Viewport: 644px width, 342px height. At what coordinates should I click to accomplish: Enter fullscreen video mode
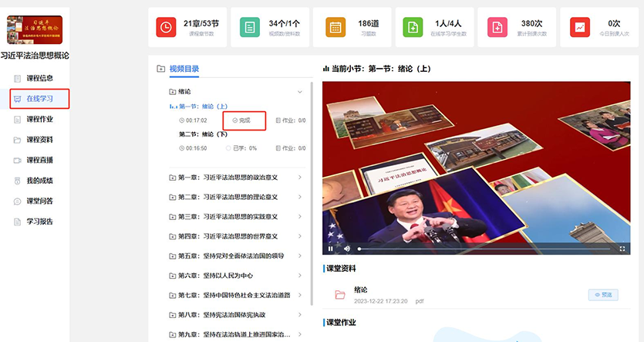622,249
